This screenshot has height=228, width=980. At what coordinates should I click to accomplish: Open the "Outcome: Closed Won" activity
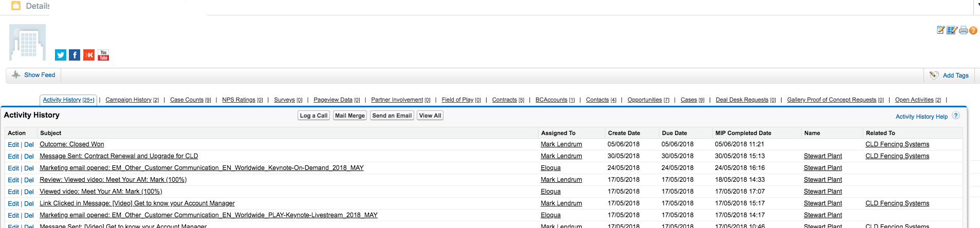[x=72, y=144]
